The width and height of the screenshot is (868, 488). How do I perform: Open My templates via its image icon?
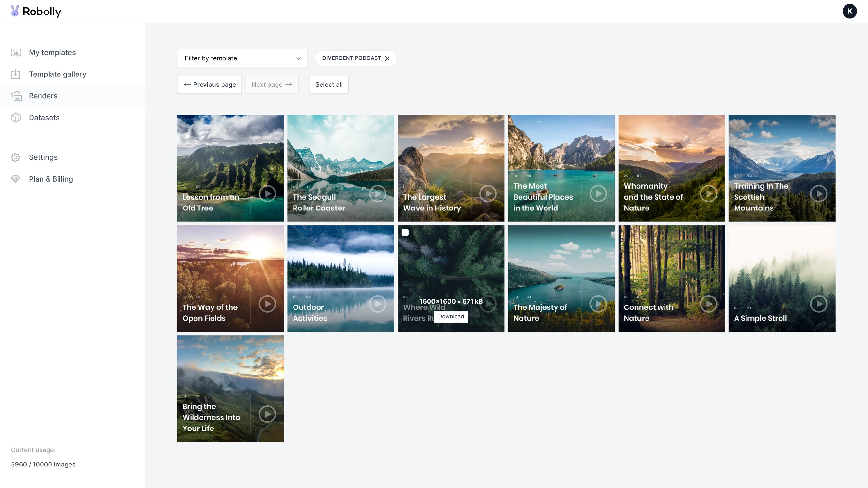[15, 53]
